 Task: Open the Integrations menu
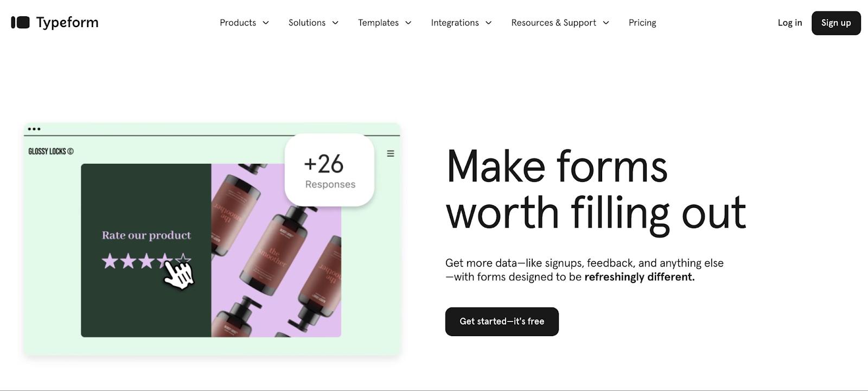point(461,23)
